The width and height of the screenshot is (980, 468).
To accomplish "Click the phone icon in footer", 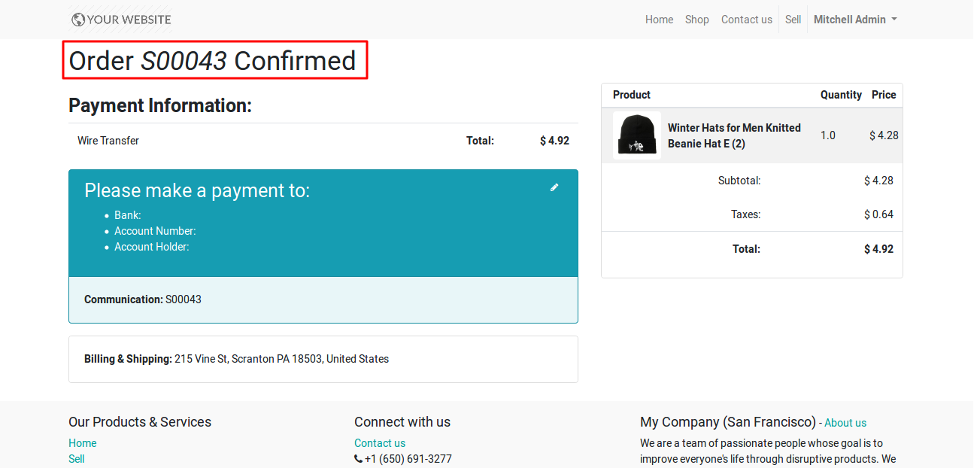I will click(x=358, y=459).
